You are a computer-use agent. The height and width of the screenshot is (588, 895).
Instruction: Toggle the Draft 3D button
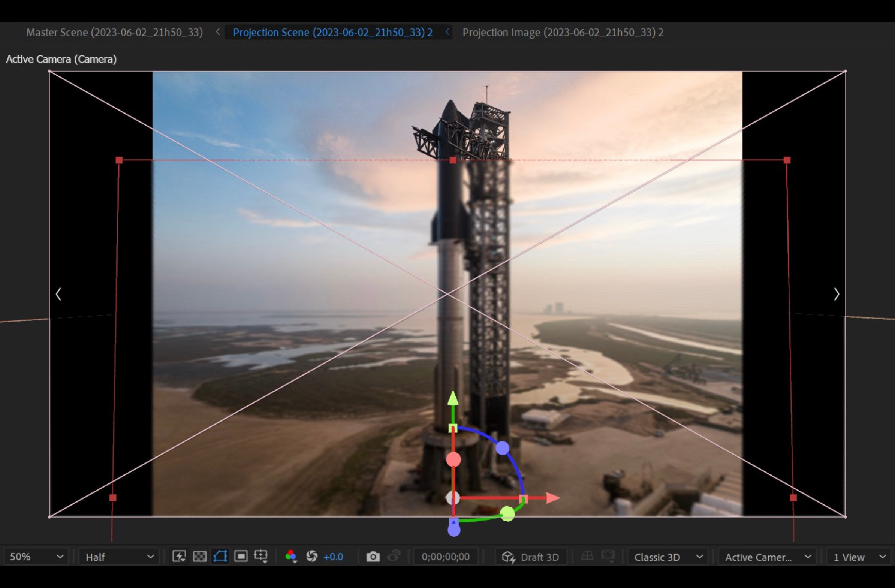[x=530, y=557]
